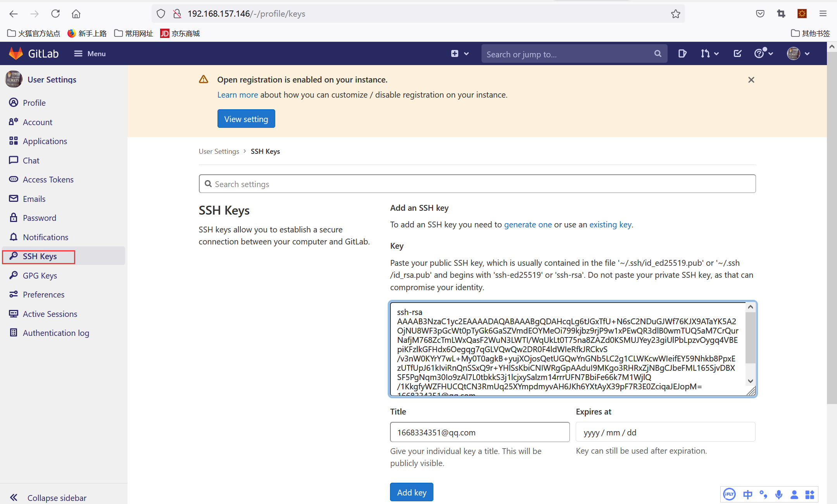Click the magnifier icon in the navbar search

pos(658,53)
